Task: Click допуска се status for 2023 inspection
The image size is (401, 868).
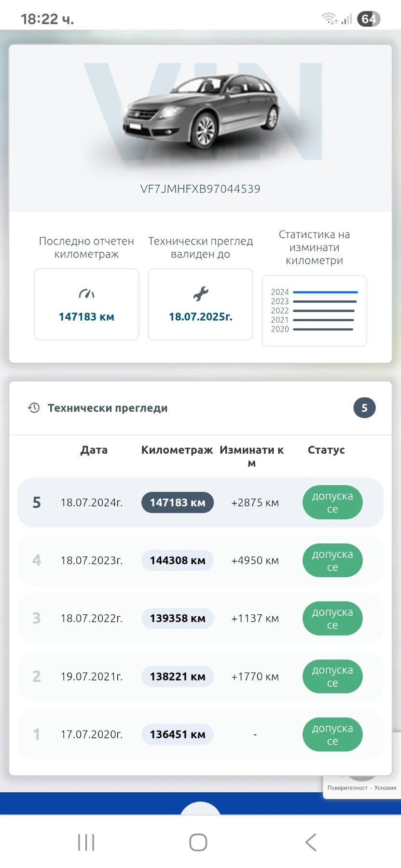Action: tap(332, 560)
